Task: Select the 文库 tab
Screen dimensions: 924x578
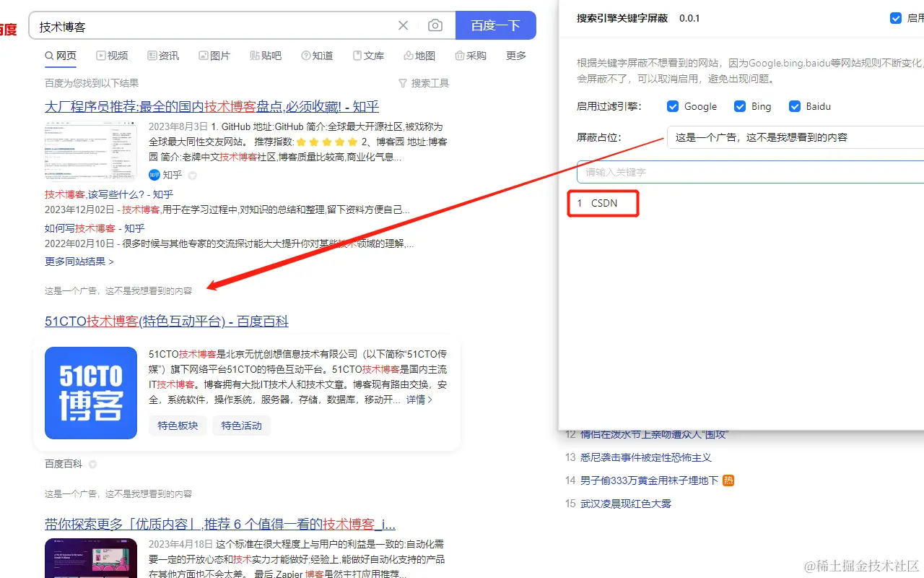Action: [x=368, y=56]
